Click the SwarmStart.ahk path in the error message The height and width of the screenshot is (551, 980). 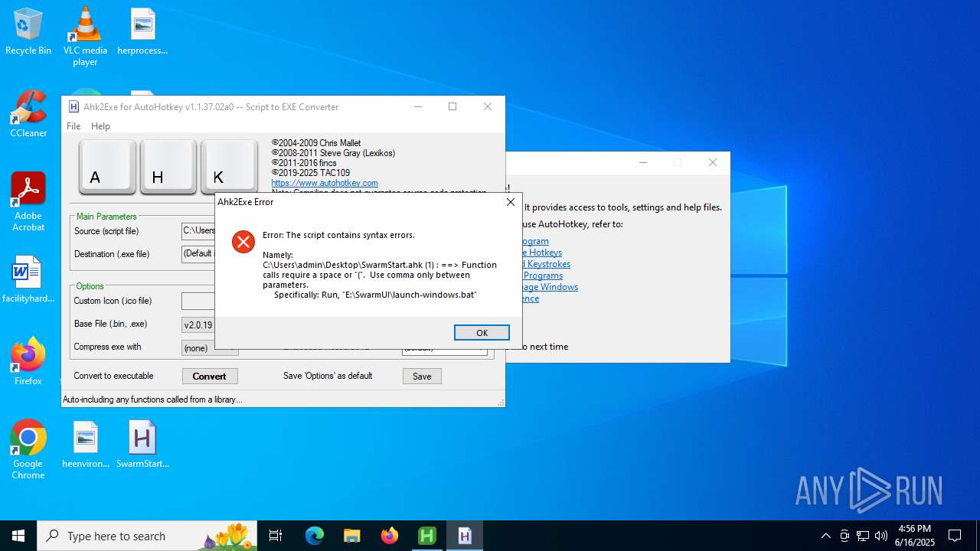[343, 265]
